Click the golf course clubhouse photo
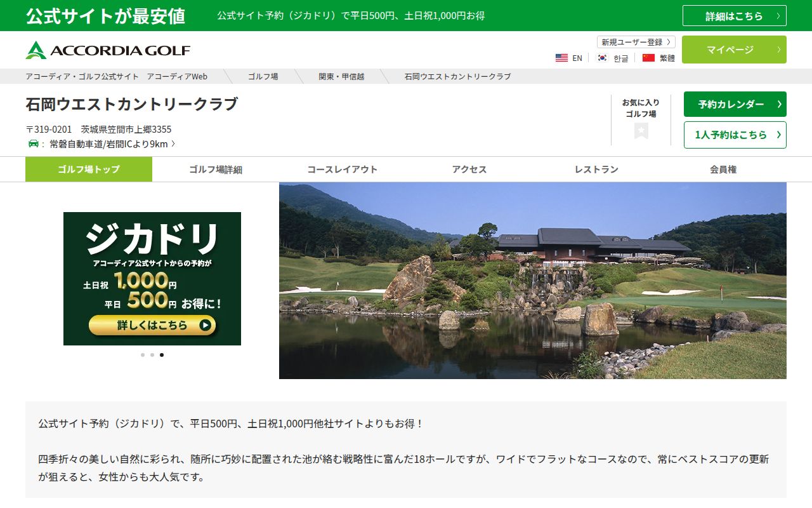This screenshot has width=812, height=508. click(x=533, y=281)
